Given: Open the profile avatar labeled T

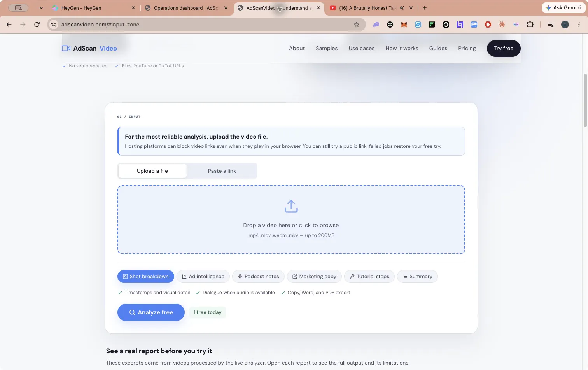Looking at the screenshot, I should pos(565,25).
